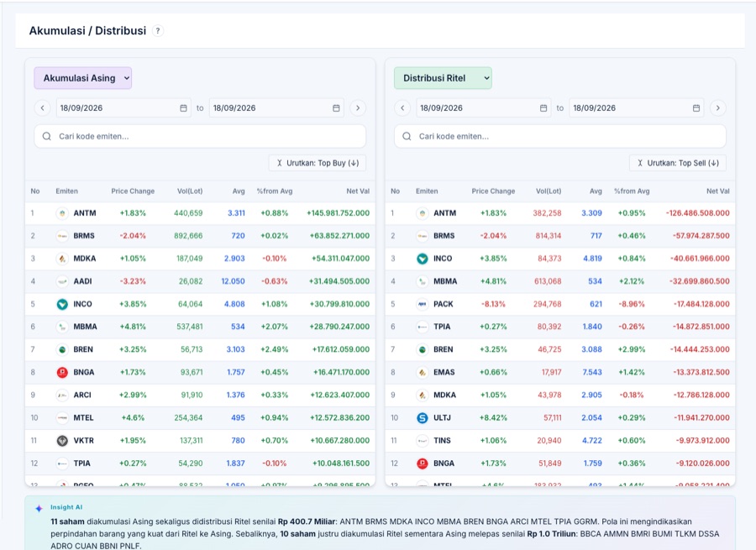
Task: Open calendar of end date in Akumulasi Asing
Action: [x=336, y=108]
